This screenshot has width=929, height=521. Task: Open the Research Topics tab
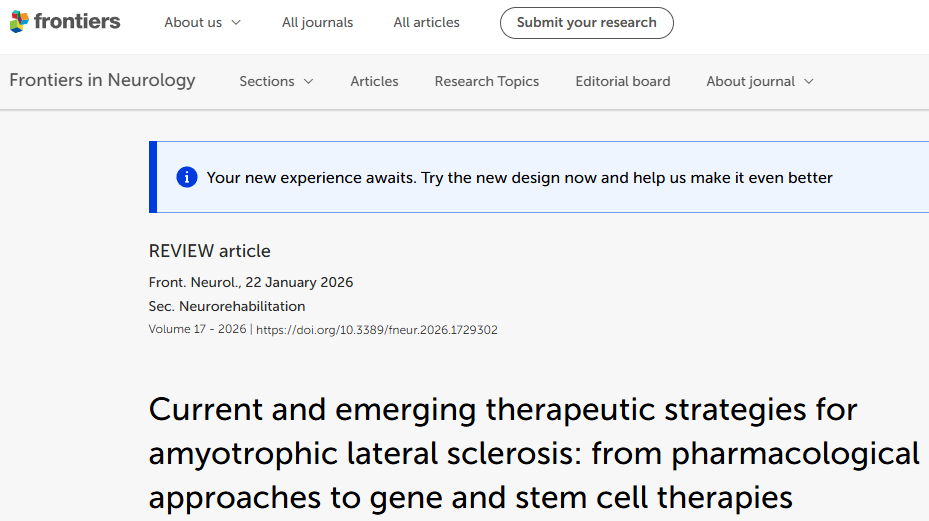[486, 81]
